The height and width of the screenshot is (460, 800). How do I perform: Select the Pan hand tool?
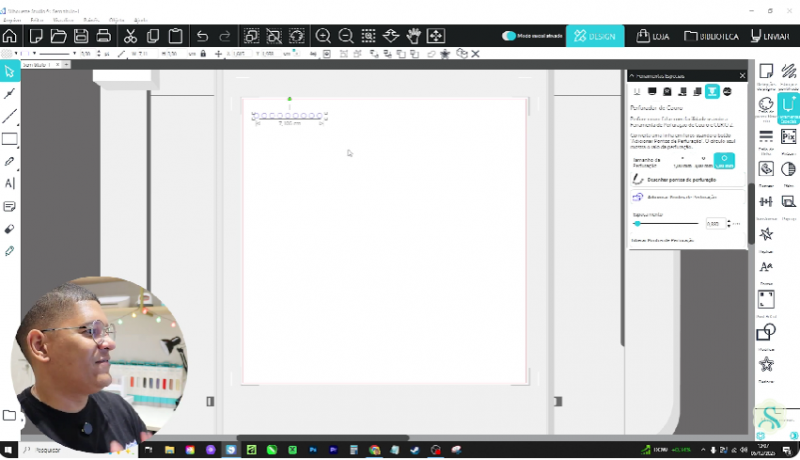click(x=414, y=36)
